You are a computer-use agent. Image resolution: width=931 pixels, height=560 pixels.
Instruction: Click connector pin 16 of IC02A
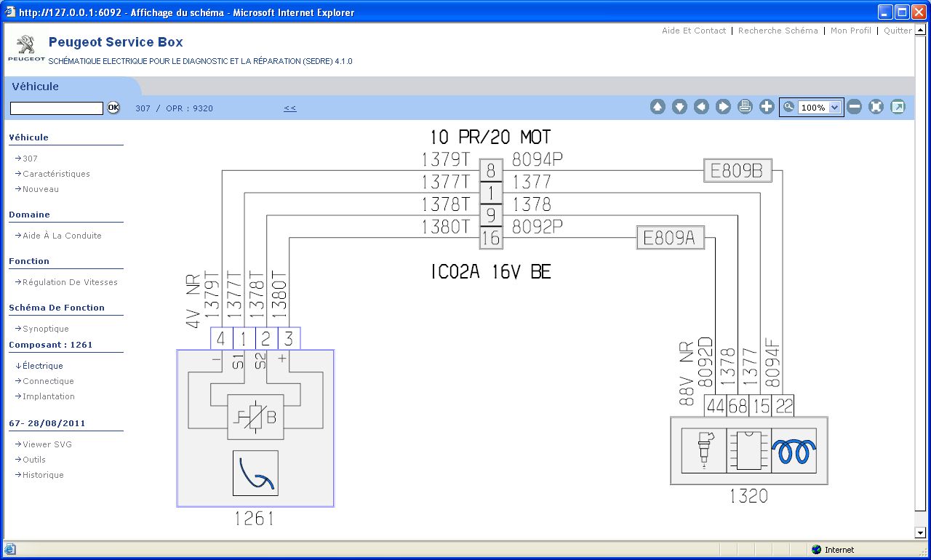pyautogui.click(x=491, y=238)
